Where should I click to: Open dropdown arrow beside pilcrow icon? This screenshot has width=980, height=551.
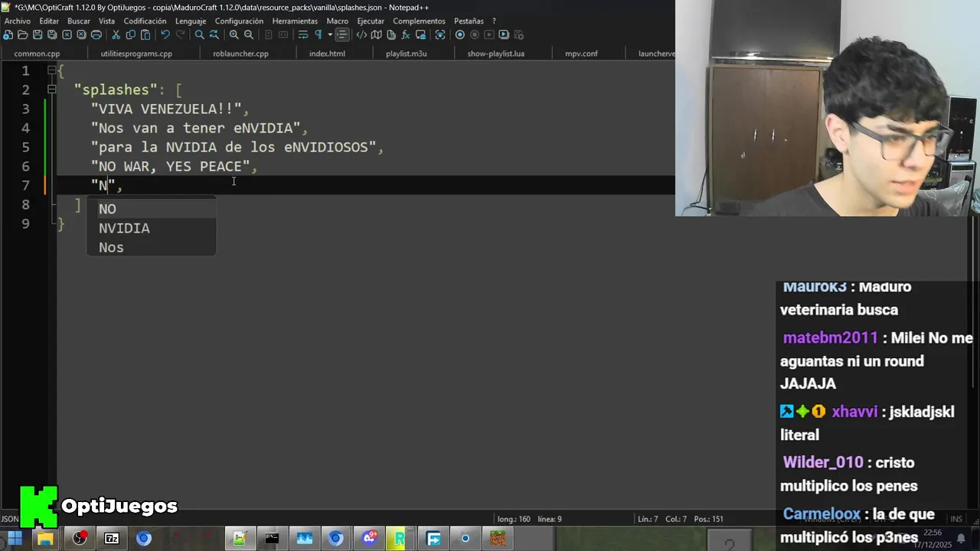330,34
